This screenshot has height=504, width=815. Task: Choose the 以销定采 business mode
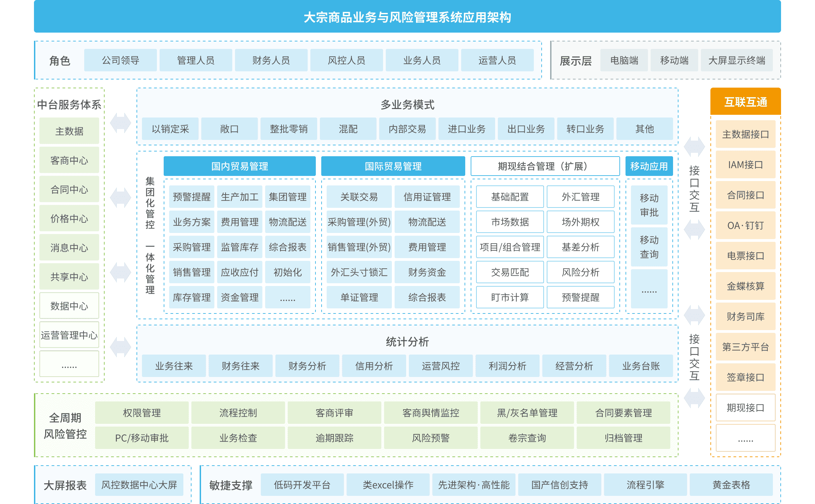170,129
